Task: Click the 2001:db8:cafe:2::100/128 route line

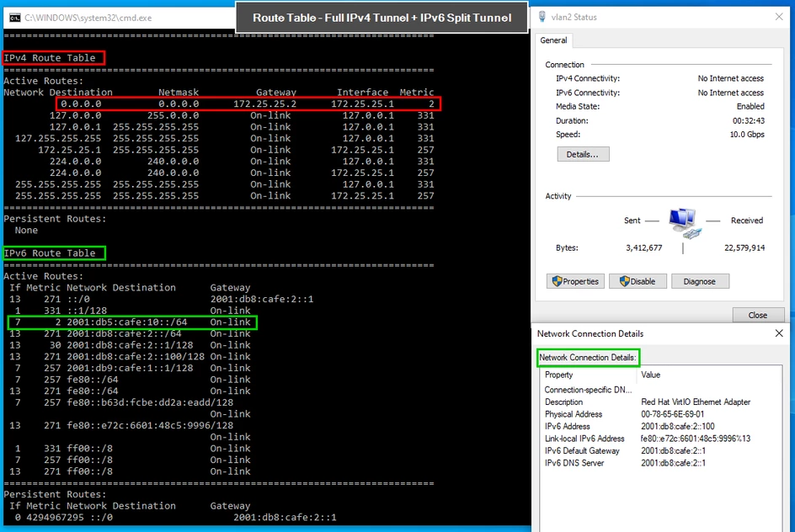Action: [x=130, y=357]
